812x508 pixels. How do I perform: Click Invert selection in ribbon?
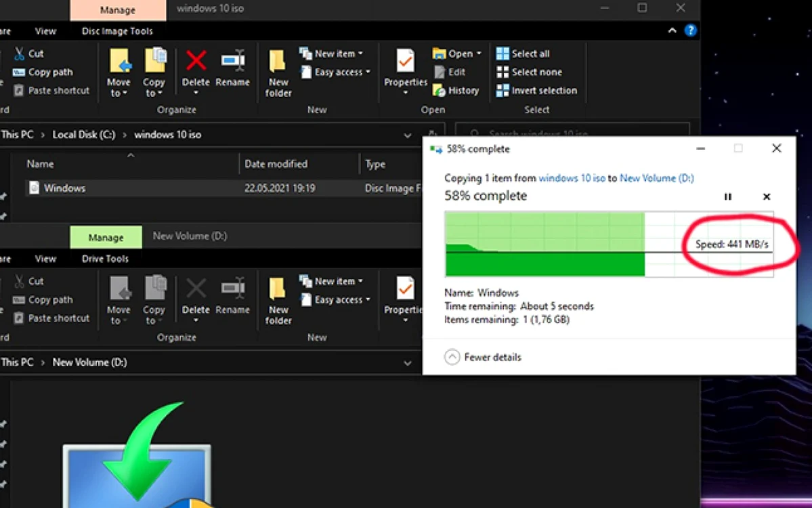click(x=536, y=91)
